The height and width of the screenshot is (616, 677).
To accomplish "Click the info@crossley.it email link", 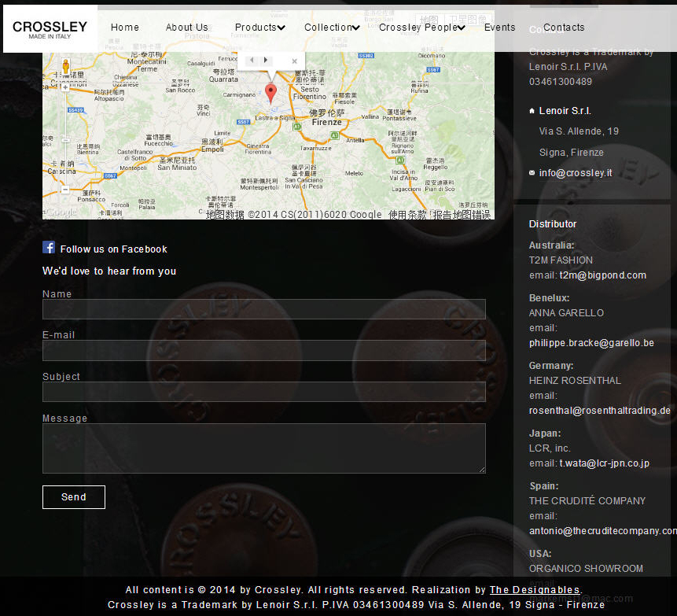I will point(576,173).
